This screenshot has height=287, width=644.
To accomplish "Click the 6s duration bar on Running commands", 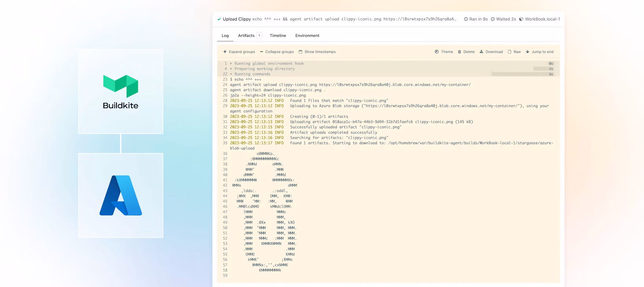I will (x=522, y=74).
